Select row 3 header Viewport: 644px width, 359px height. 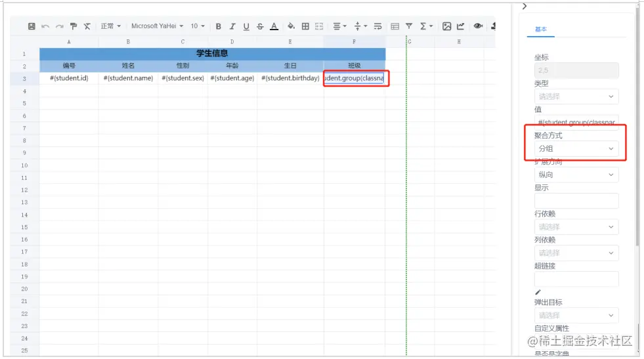click(25, 79)
